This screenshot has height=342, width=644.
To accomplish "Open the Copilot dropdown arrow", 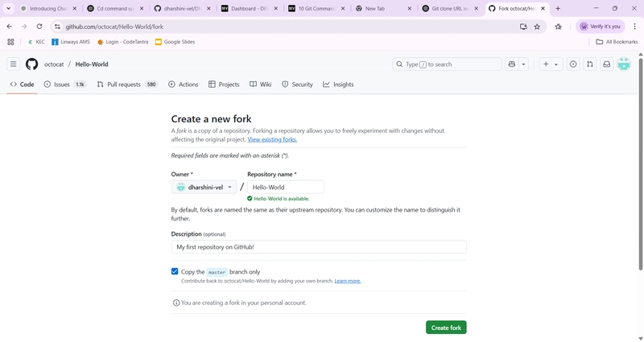I will tap(523, 64).
